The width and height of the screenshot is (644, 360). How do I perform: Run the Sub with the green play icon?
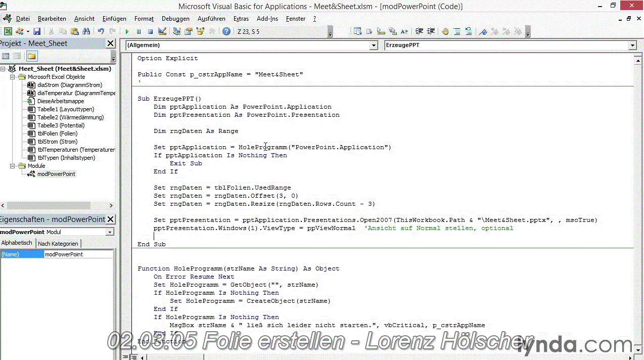[127, 31]
